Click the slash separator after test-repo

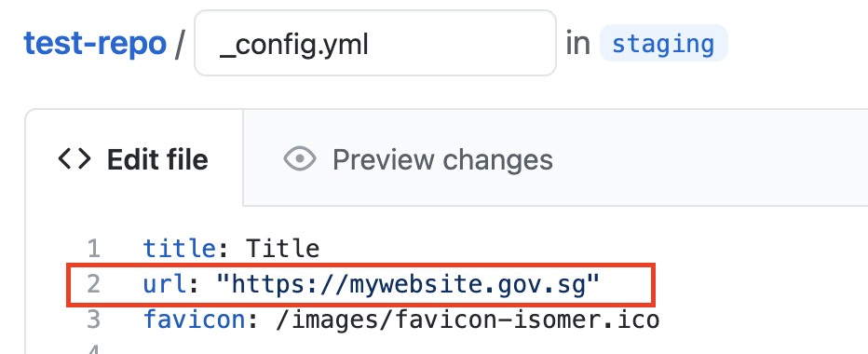click(180, 45)
